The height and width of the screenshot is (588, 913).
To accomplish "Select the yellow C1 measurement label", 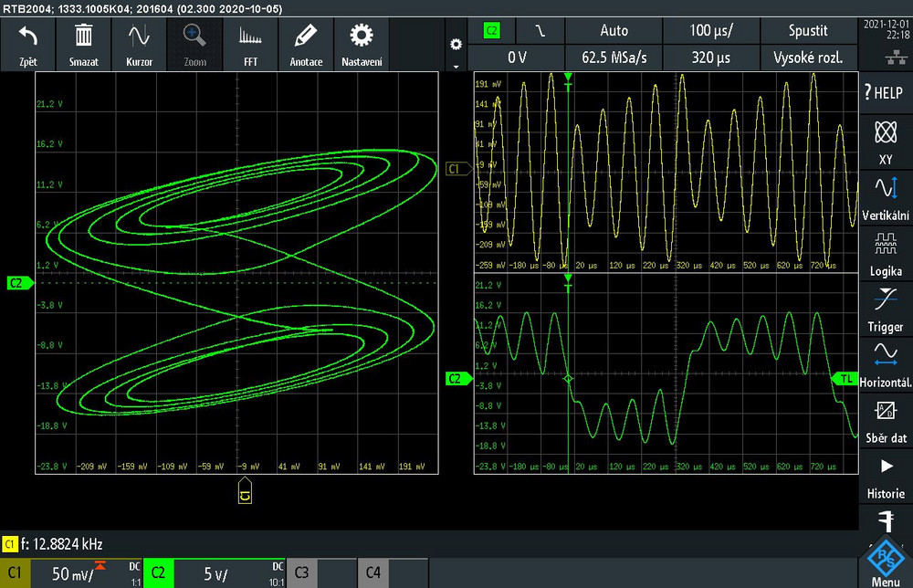I will (9, 544).
